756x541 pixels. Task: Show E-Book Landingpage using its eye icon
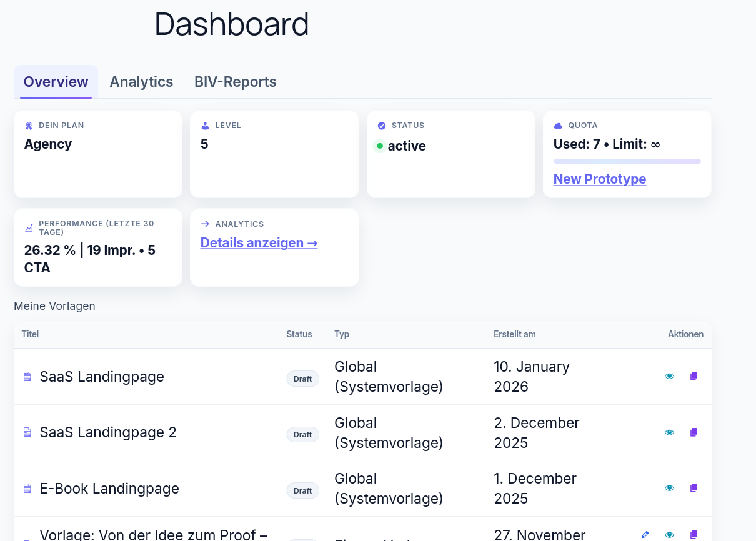[x=669, y=487]
